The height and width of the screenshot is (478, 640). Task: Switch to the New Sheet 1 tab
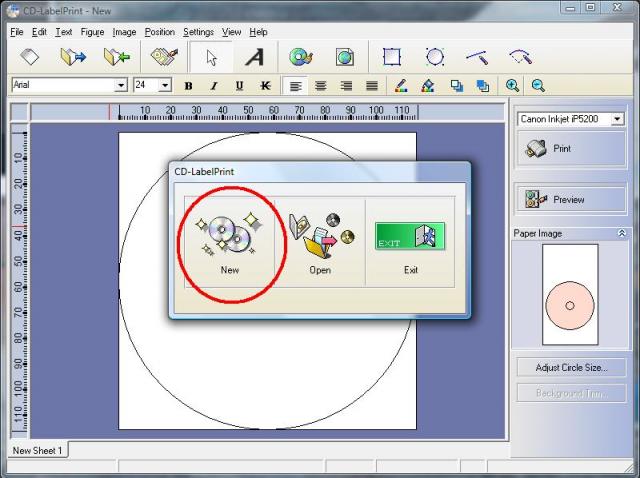[37, 451]
